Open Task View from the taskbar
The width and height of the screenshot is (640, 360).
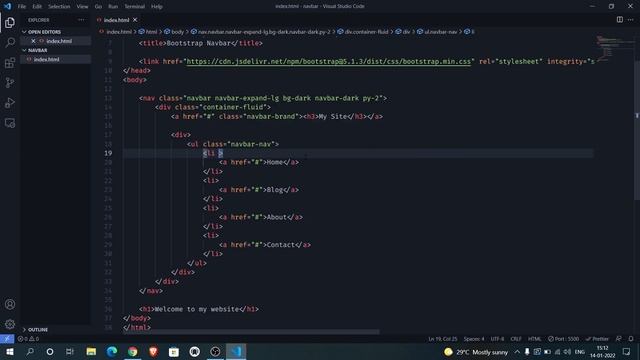point(70,351)
